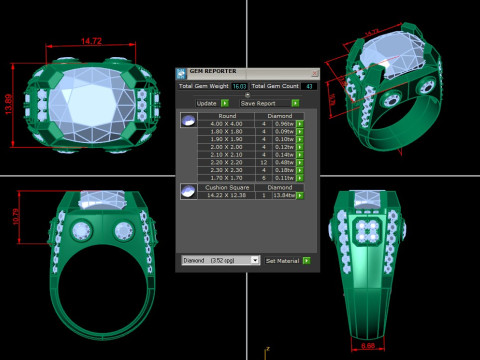Click the green arrow on the 2.00 X 2.00 row
Image resolution: width=480 pixels, height=360 pixels.
click(300, 147)
